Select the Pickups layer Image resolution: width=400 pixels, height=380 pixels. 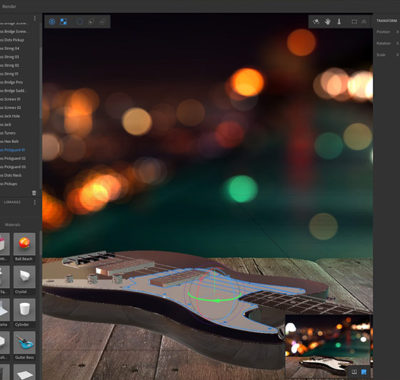[x=9, y=184]
